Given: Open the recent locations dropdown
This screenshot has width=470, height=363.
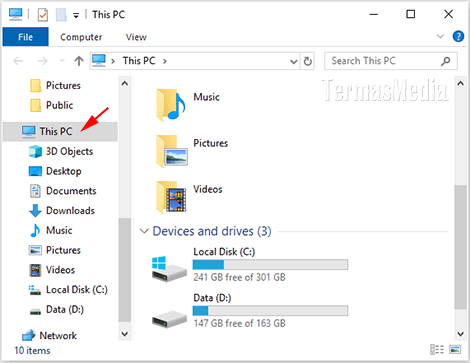Looking at the screenshot, I should tap(62, 61).
